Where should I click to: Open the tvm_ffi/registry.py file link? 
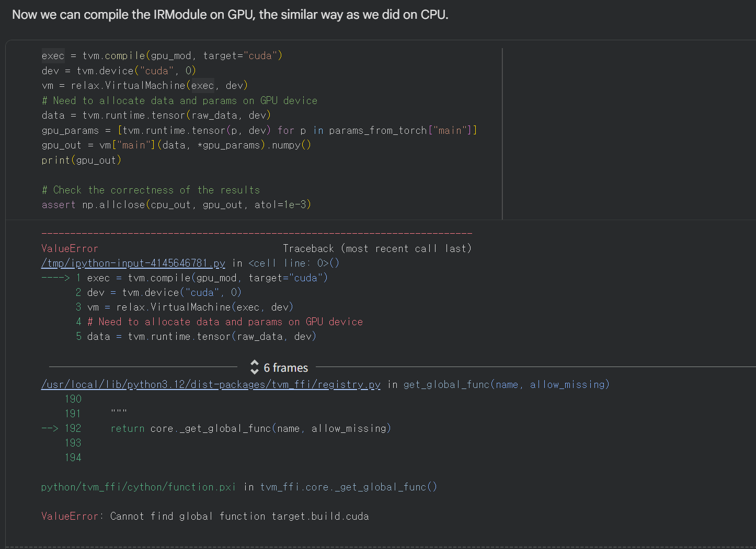click(x=211, y=384)
